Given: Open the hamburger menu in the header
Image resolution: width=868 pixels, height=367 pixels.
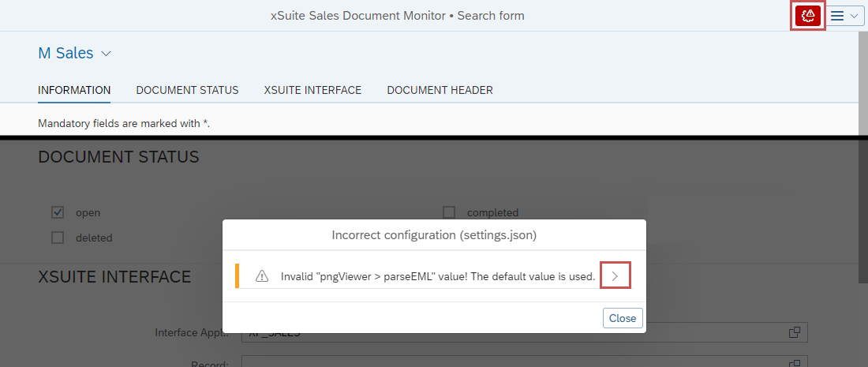Looking at the screenshot, I should (x=844, y=16).
